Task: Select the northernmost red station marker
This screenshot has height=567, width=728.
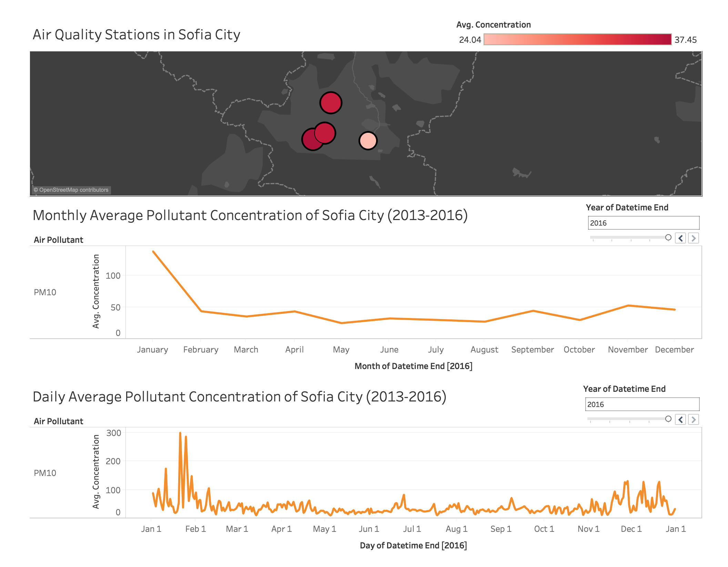Action: tap(331, 103)
